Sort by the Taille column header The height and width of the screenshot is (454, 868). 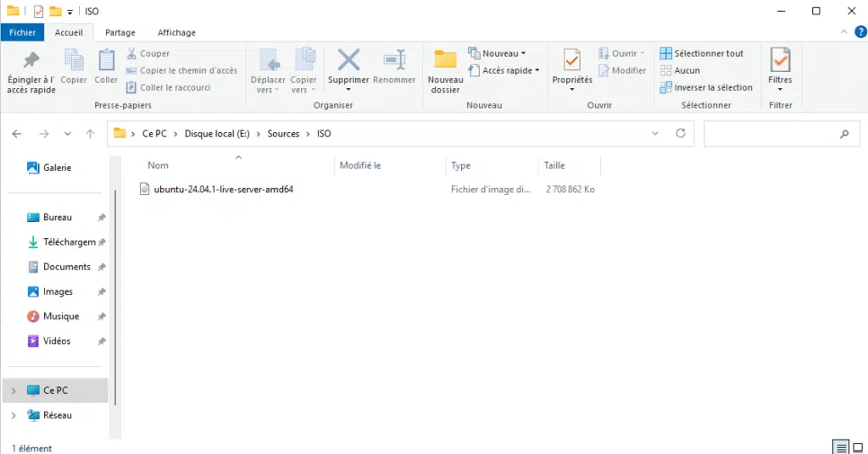coord(554,165)
